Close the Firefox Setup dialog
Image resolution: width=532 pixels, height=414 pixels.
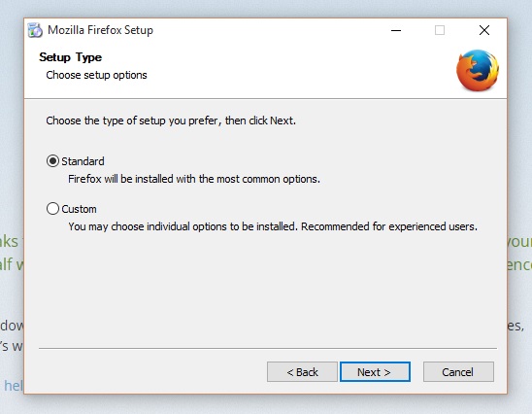pyautogui.click(x=484, y=30)
